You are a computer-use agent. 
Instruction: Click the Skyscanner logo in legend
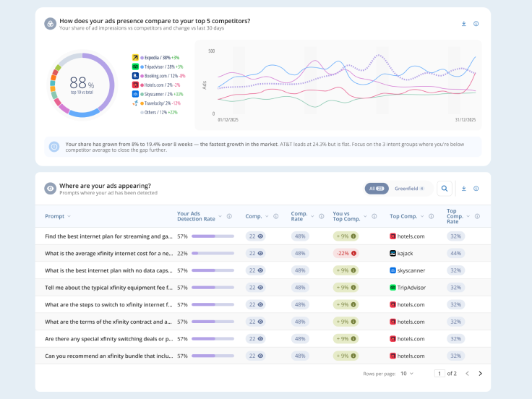pos(135,94)
